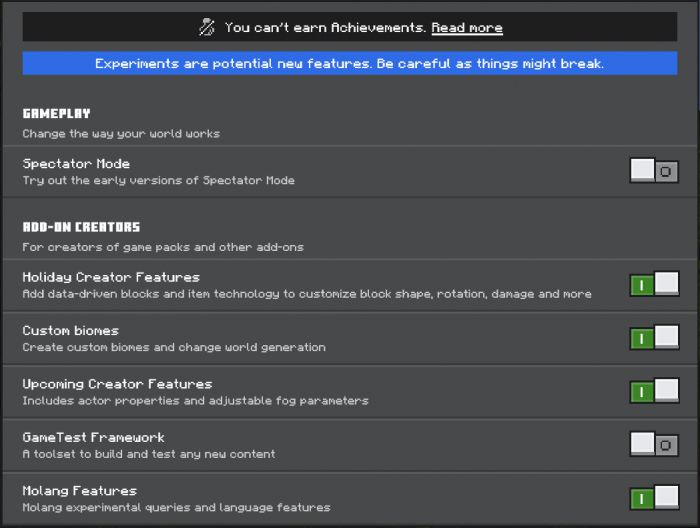Click the toolset to build and test description
Screen dimensions: 700x528
(x=149, y=454)
